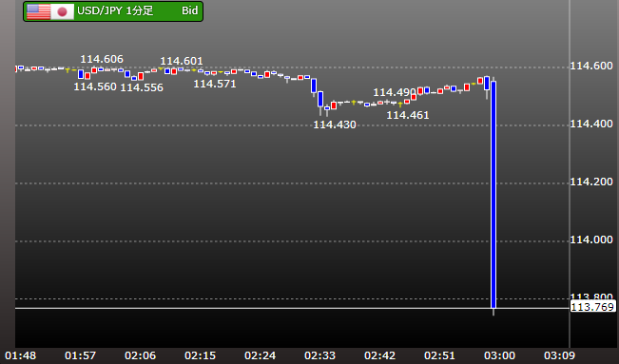Click the US flag icon
This screenshot has width=619, height=364.
pos(38,11)
